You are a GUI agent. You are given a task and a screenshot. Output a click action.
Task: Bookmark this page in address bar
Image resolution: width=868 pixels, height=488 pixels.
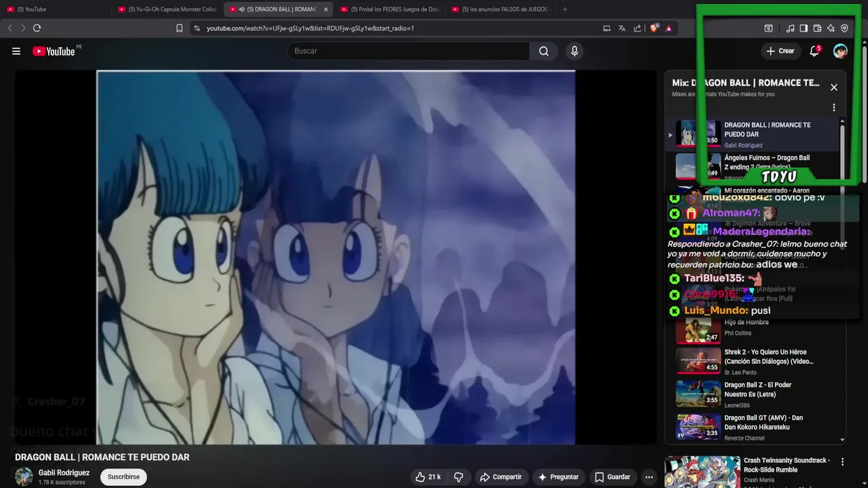[179, 28]
